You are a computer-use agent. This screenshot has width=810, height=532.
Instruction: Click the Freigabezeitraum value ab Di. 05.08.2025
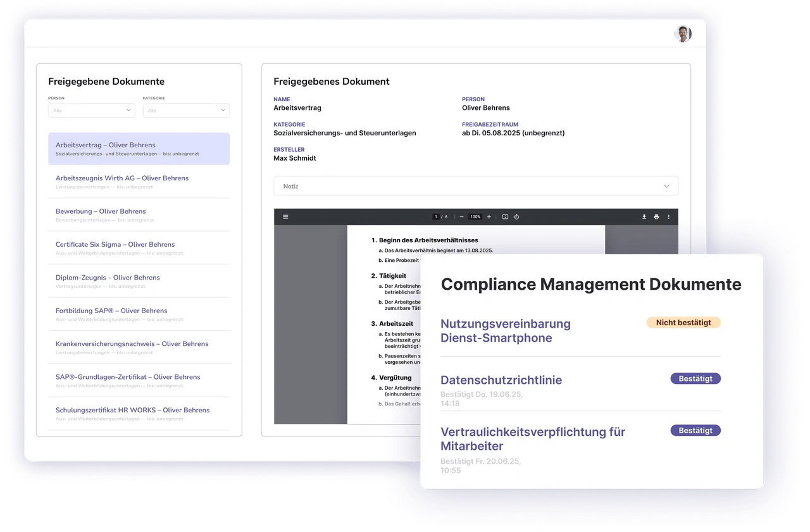[513, 133]
